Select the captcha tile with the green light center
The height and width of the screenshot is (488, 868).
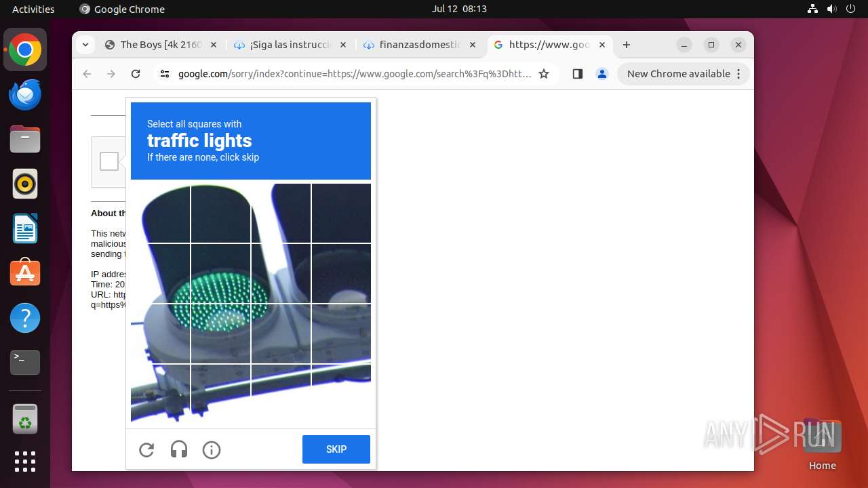220,273
